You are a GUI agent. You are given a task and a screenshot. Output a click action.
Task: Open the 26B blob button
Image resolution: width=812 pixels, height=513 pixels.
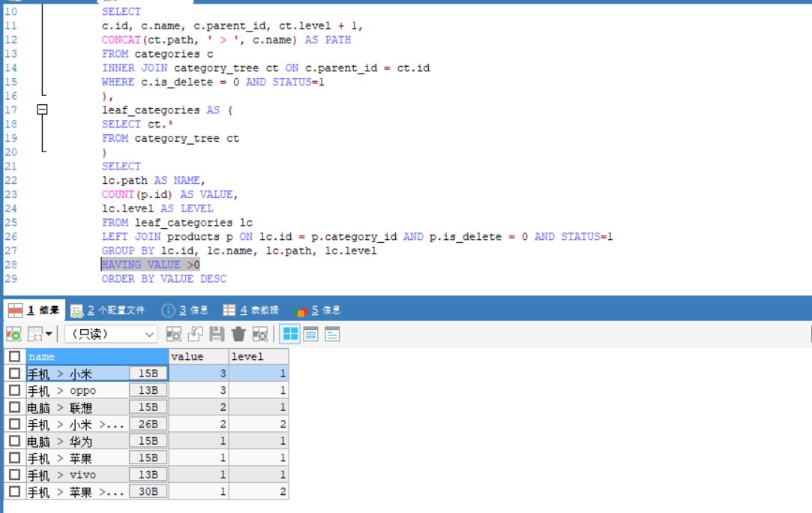point(148,424)
